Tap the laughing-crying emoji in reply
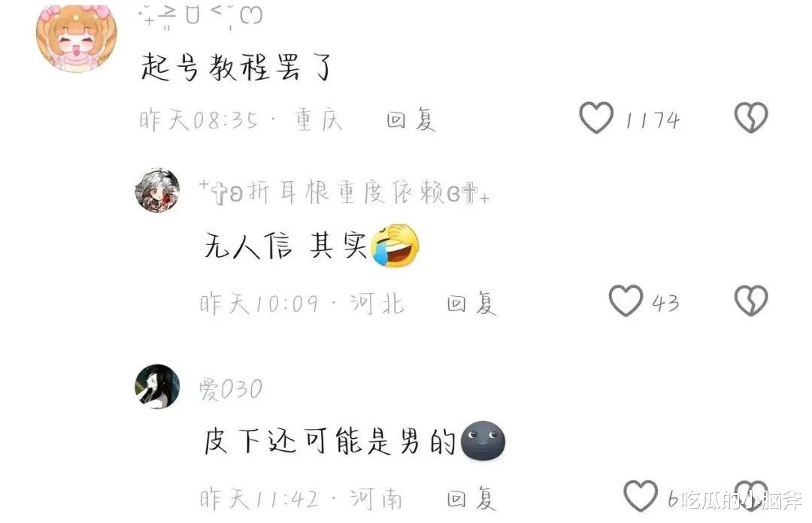 click(395, 246)
